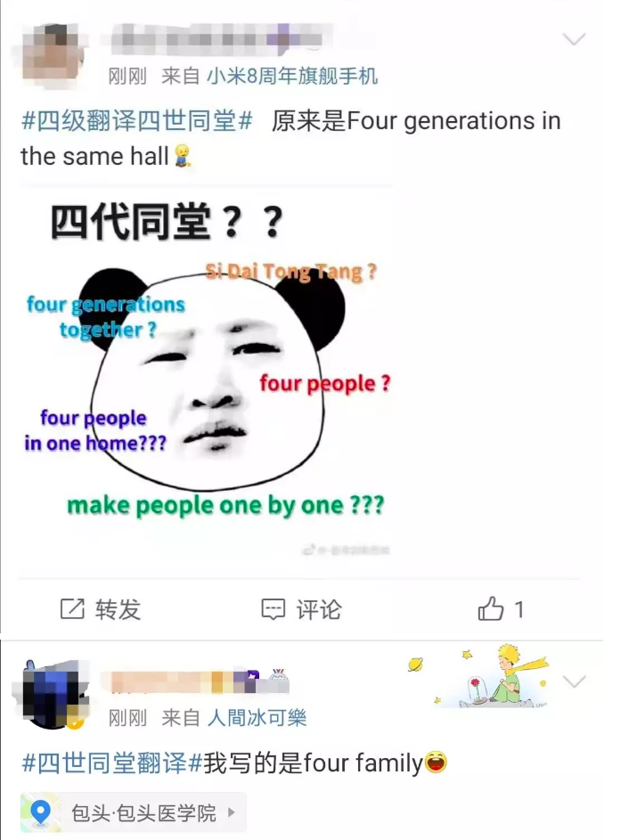Viewport: 637px width, 840px height.
Task: Tap the location pin icon for 包头
Action: pyautogui.click(x=41, y=812)
